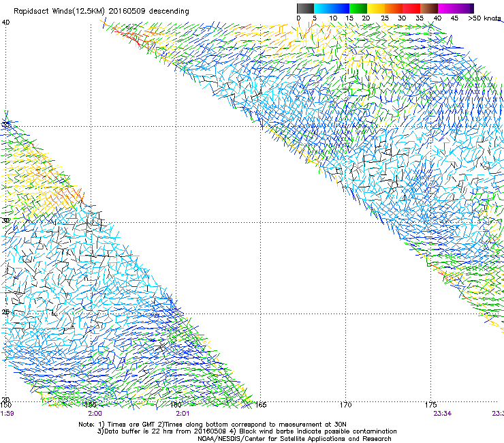Image resolution: width=504 pixels, height=443 pixels.
Task: Click the 'Note: 1) Times are GMT' line
Action: click(212, 425)
